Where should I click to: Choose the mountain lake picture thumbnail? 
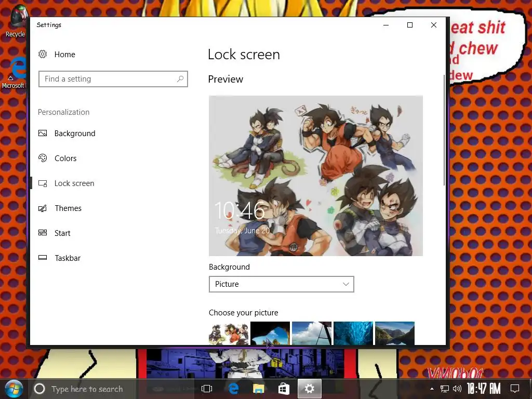click(395, 333)
